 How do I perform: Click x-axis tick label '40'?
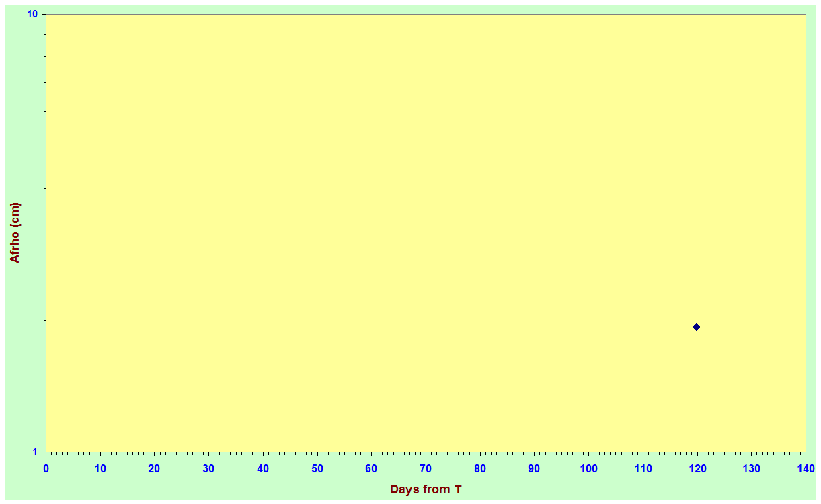point(263,468)
